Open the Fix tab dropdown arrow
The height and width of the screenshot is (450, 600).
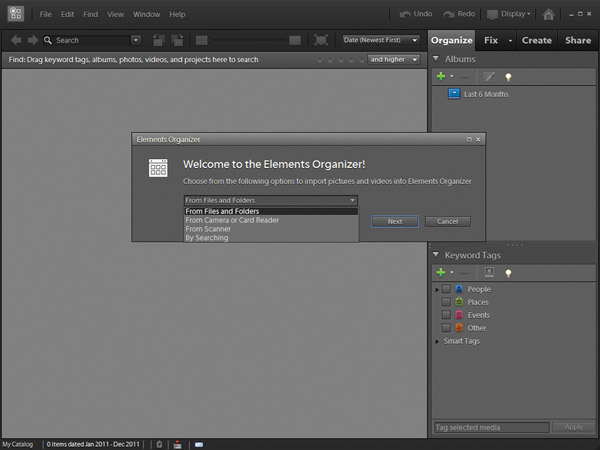(510, 41)
